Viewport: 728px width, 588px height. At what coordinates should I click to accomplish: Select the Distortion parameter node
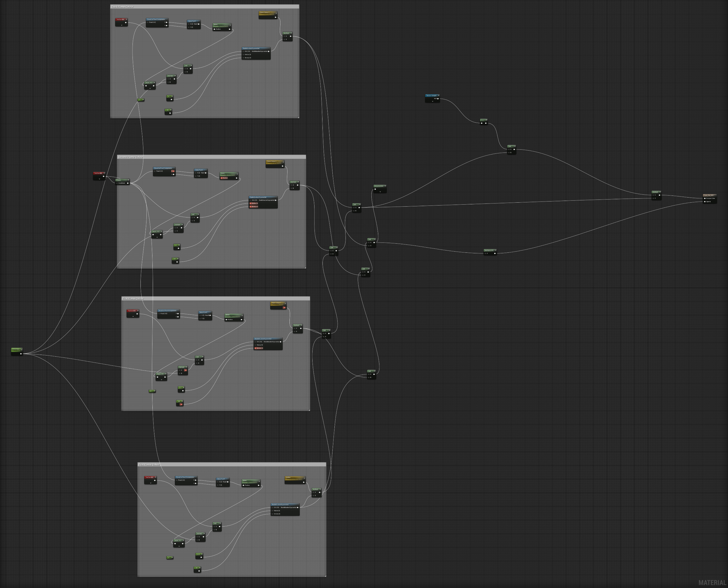(x=16, y=349)
